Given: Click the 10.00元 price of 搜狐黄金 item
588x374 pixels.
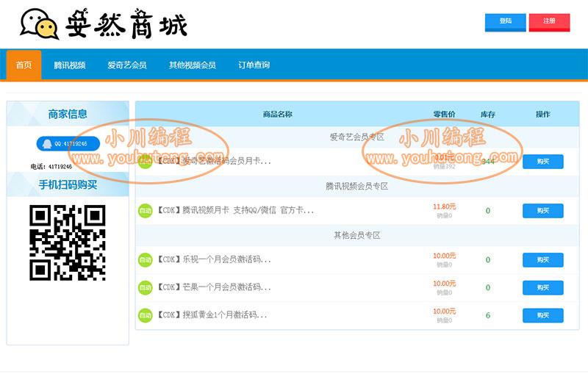Looking at the screenshot, I should pyautogui.click(x=445, y=311).
